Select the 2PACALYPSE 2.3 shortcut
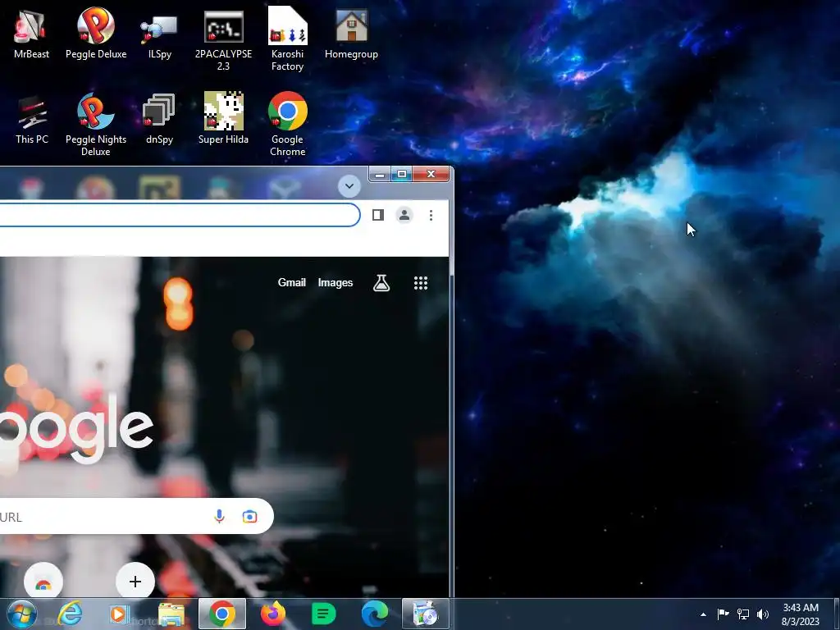Viewport: 840px width, 630px height. click(x=223, y=40)
